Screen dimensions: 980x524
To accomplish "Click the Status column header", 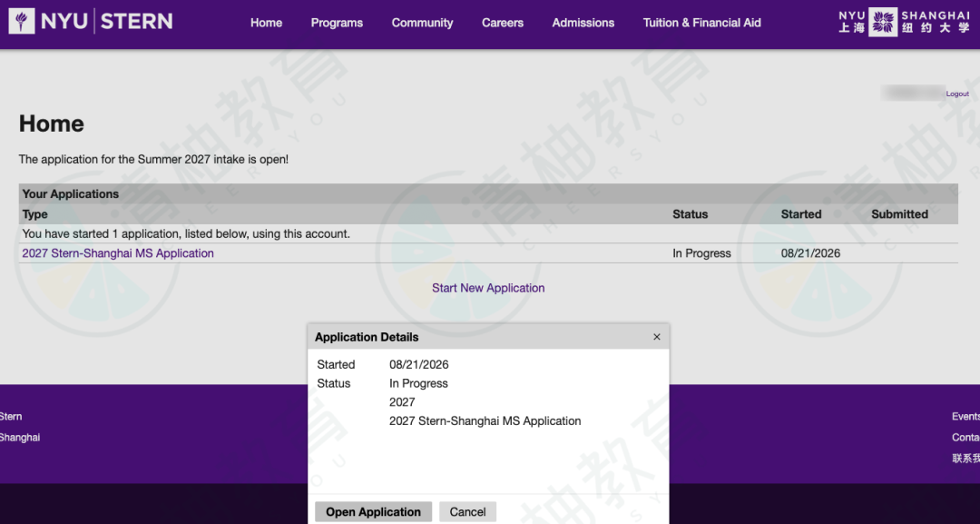I will click(690, 214).
